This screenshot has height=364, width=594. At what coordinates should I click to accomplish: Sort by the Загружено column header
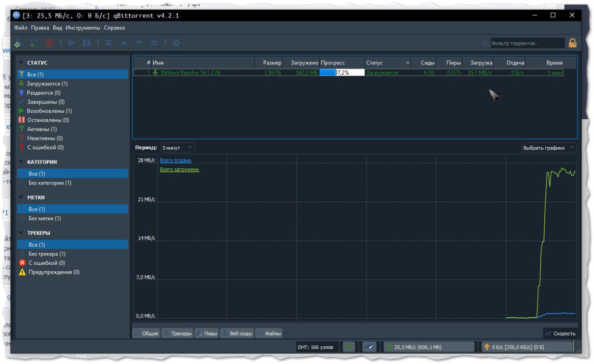click(x=301, y=63)
